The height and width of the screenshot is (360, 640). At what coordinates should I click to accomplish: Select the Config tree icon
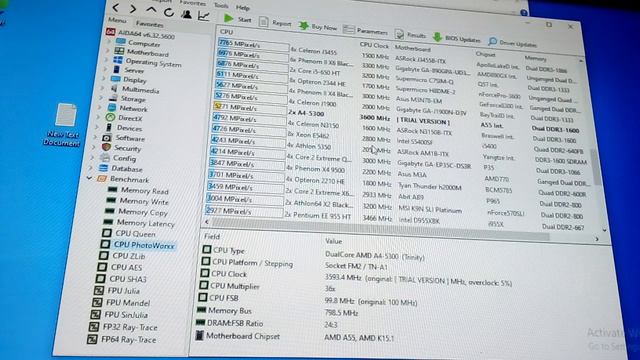click(x=105, y=158)
